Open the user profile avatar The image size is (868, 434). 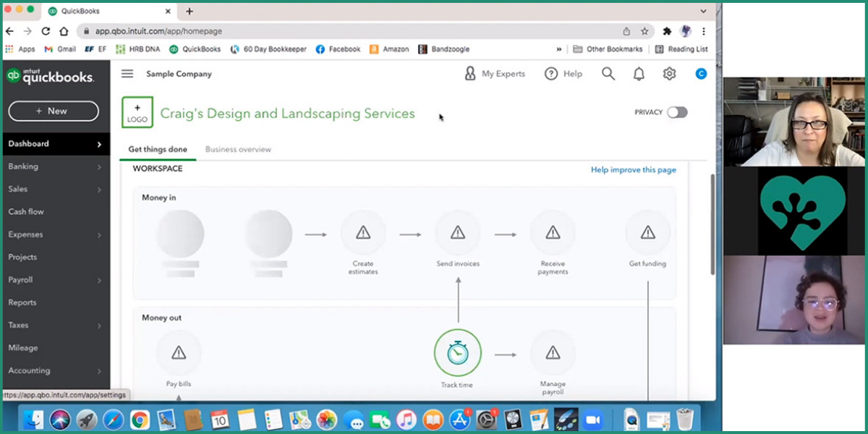pos(700,74)
